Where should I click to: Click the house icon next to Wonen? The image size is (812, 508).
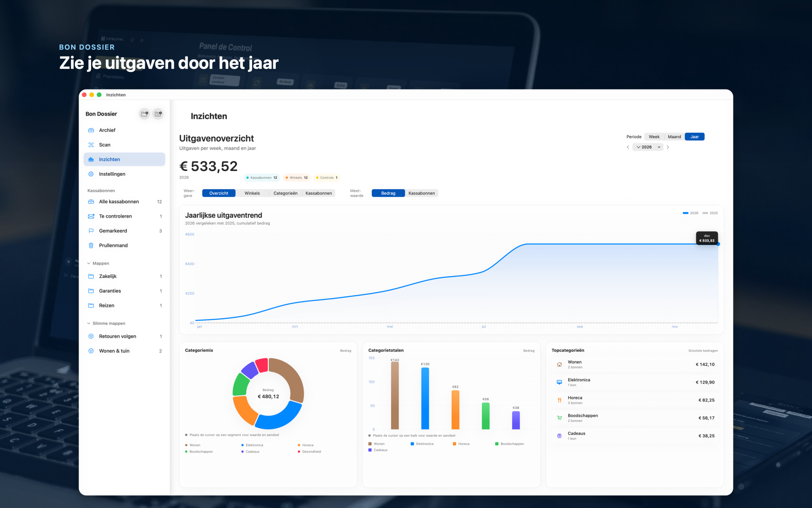pos(559,364)
